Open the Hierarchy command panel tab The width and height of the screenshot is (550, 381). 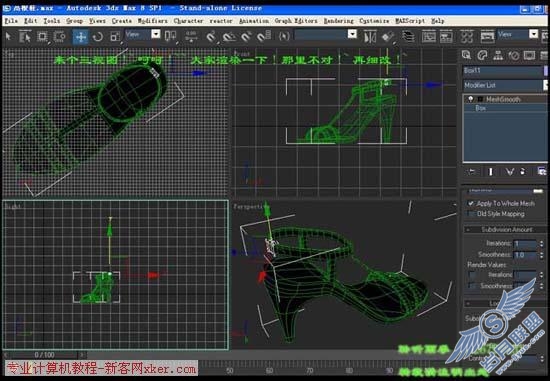[498, 55]
